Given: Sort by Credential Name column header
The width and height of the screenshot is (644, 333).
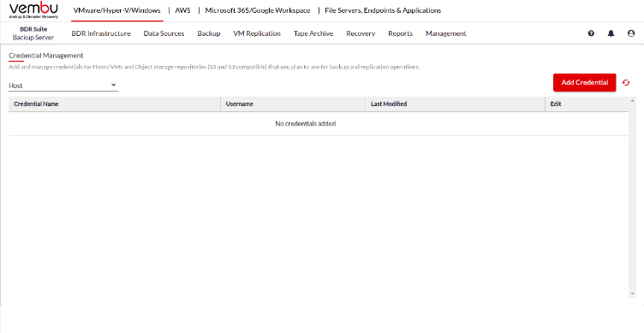Looking at the screenshot, I should [x=36, y=104].
